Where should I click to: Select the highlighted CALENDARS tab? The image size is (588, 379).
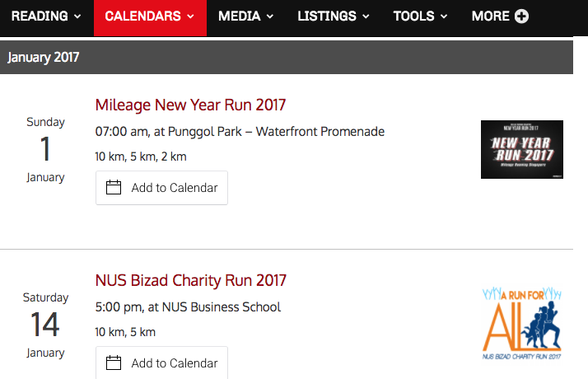(x=150, y=18)
